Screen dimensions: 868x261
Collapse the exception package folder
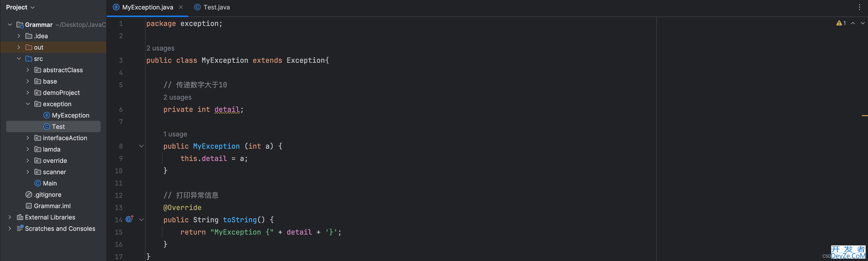28,104
